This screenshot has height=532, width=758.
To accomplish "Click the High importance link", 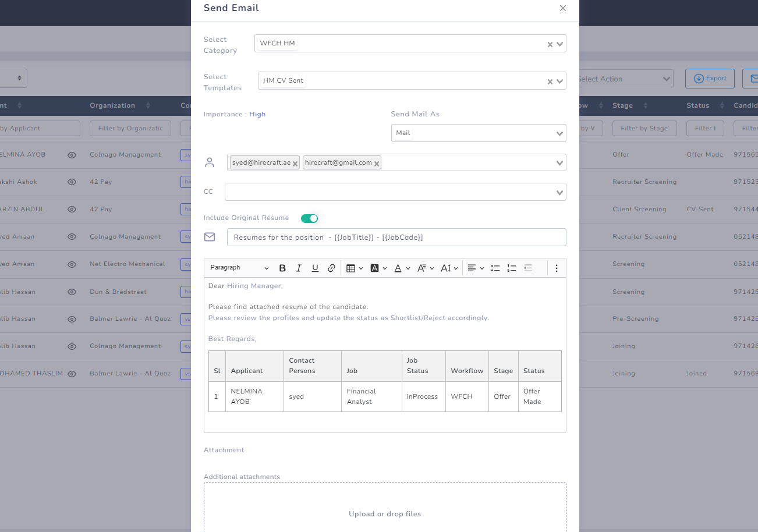I will [x=257, y=114].
